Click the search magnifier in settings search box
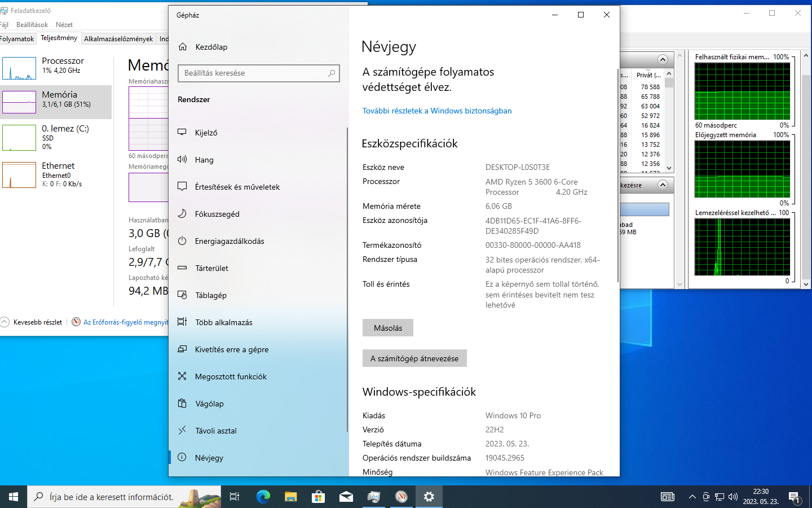Viewport: 812px width, 508px height. click(332, 73)
